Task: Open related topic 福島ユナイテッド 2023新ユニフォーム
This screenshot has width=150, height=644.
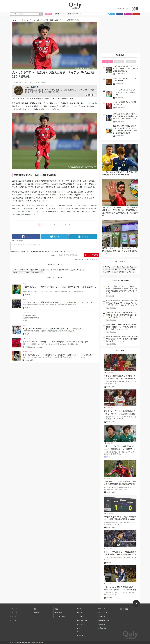Action: [x=55, y=341]
